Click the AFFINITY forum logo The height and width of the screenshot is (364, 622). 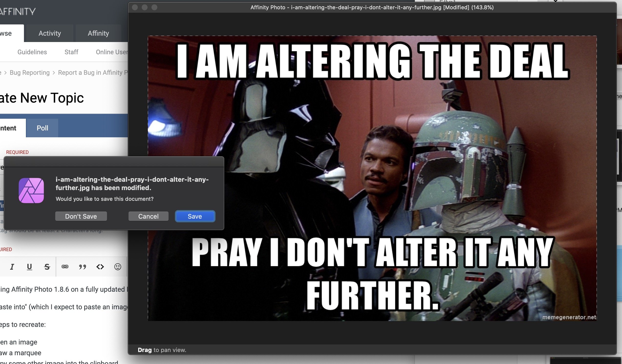tap(18, 11)
